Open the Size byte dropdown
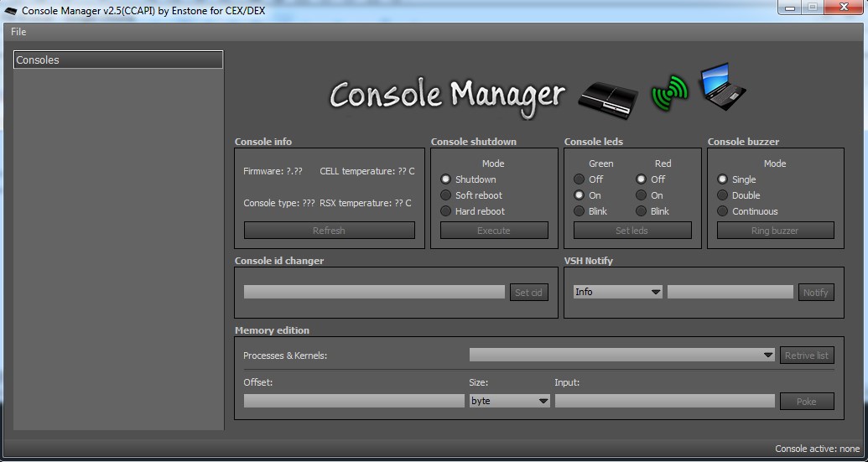868x462 pixels. tap(509, 401)
